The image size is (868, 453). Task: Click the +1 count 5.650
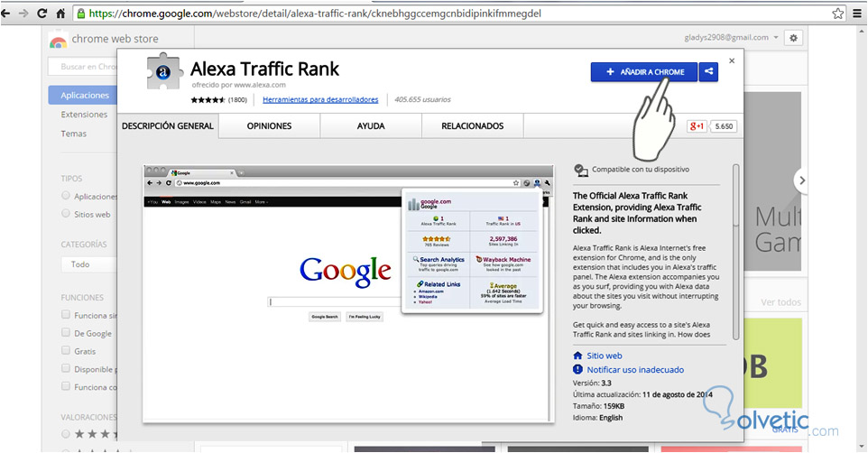(724, 126)
